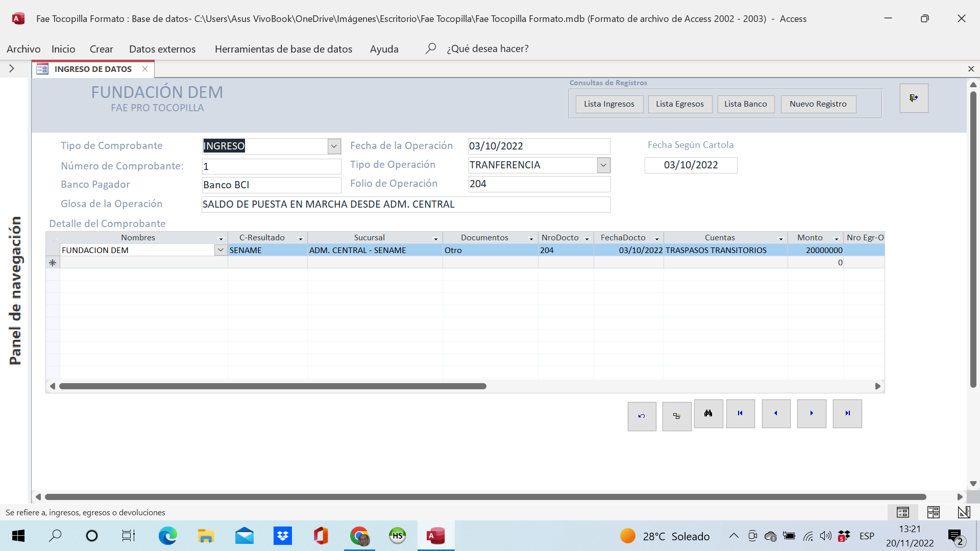Go to the first record navigation icon
This screenshot has height=551, width=980.
pos(740,413)
